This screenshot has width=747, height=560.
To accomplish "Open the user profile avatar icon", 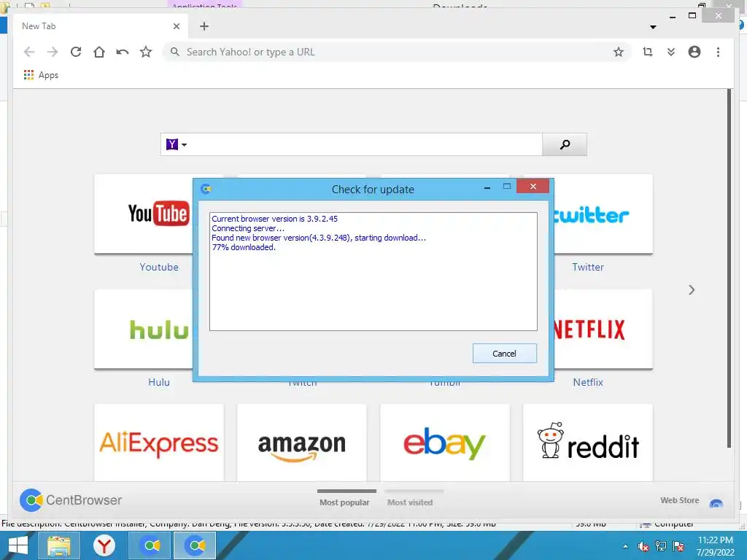I will (x=694, y=52).
